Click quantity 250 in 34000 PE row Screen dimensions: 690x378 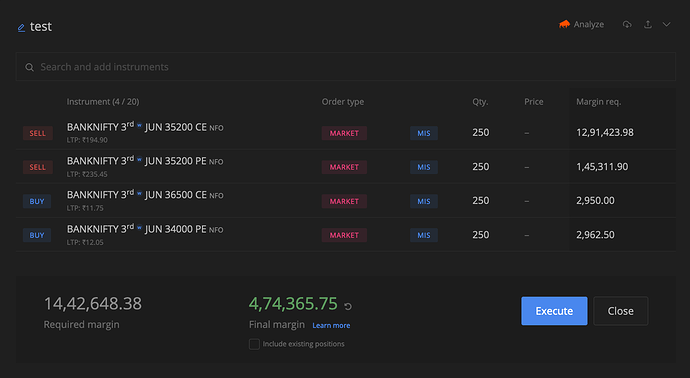coord(481,235)
